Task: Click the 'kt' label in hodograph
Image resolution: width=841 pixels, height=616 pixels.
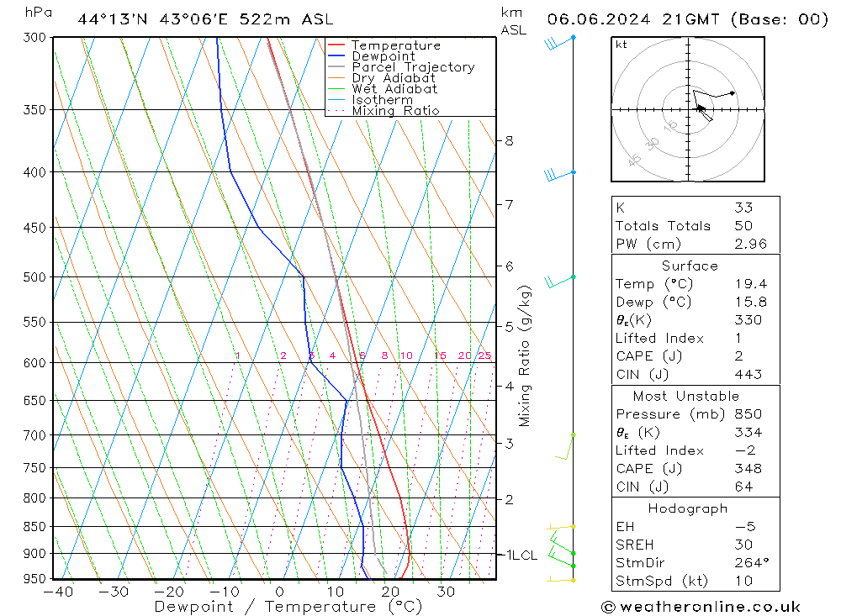Action: coord(621,45)
